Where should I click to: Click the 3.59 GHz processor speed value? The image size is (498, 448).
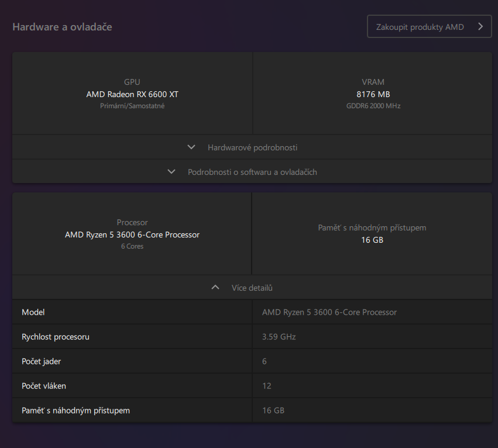tap(279, 337)
